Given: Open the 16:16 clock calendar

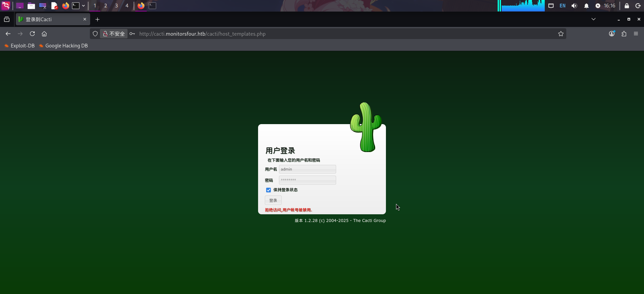Looking at the screenshot, I should tap(609, 6).
